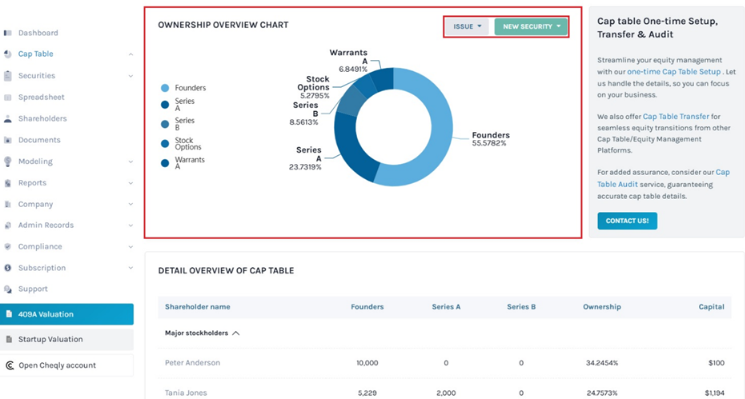
Task: Expand the Compliance submenu chevron
Action: click(131, 247)
